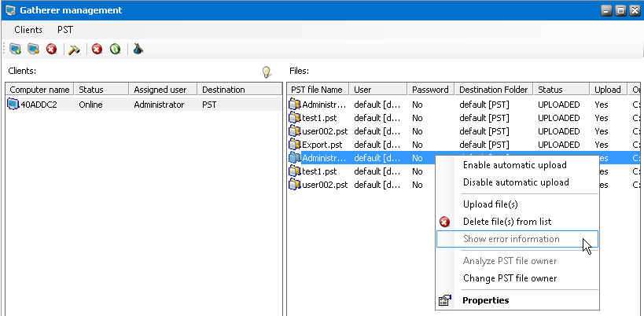Choose Disable automatic upload
Image resolution: width=644 pixels, height=316 pixels.
(515, 182)
